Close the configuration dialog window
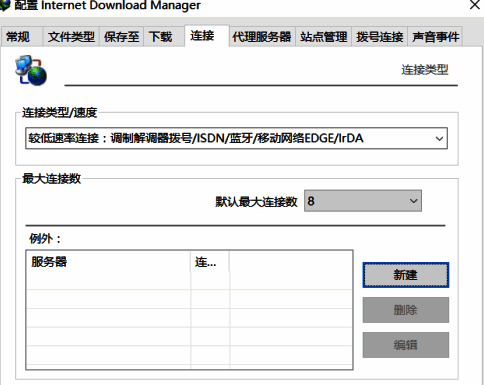This screenshot has height=385, width=484. (475, 5)
